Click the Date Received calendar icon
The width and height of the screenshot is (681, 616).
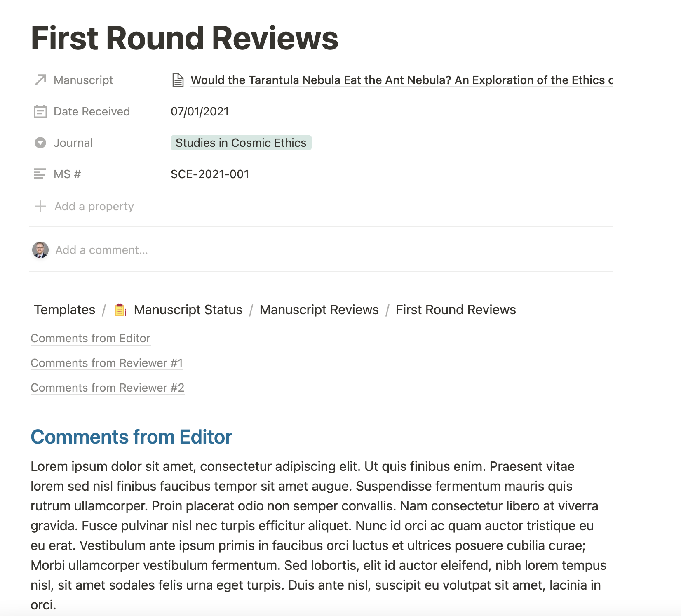[x=40, y=111]
